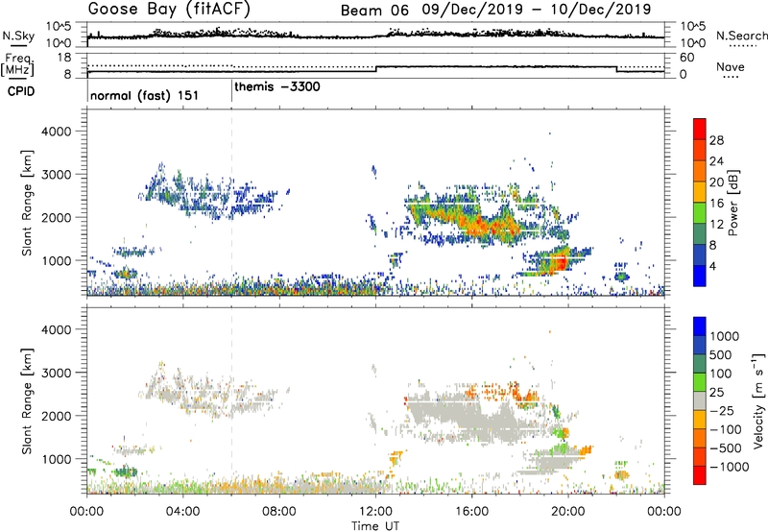Image resolution: width=768 pixels, height=532 pixels.
Task: Click the 12:00 time tick label
Action: (x=375, y=512)
